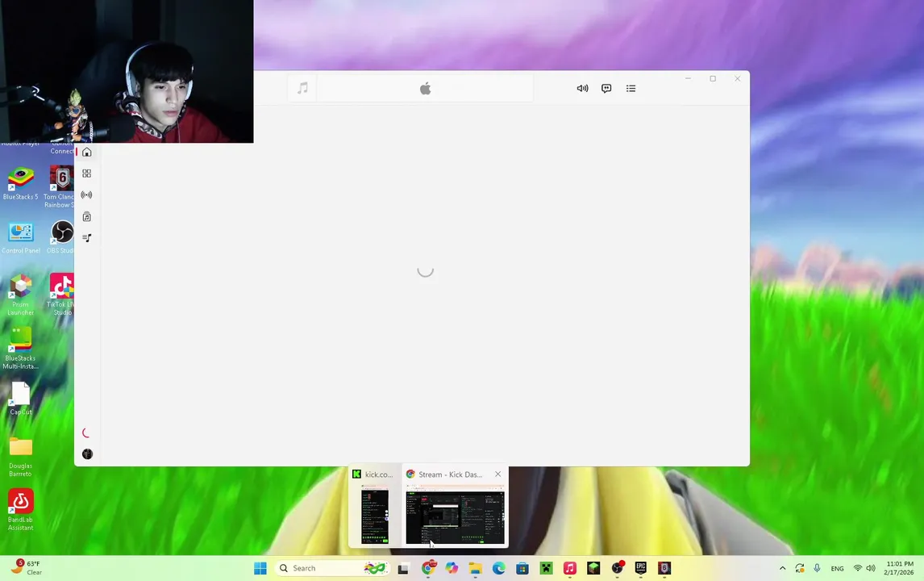Select BlueStacks 5 desktop shortcut
Screen dimensions: 924x581
21,184
